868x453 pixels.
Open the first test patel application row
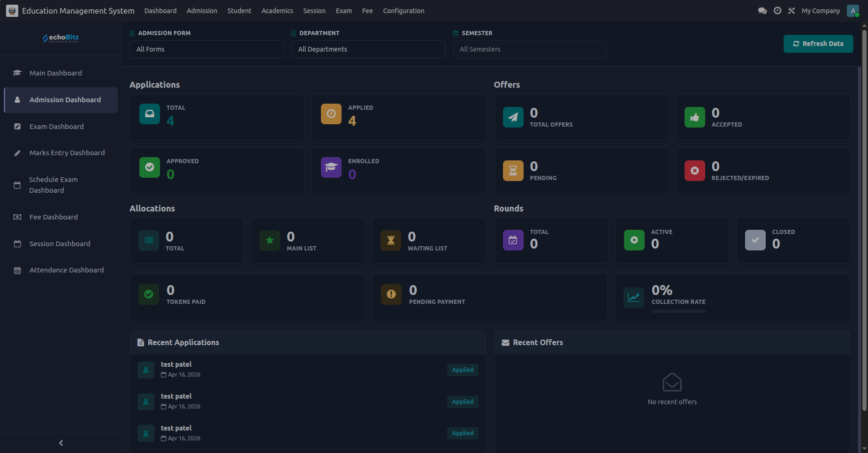click(x=308, y=370)
